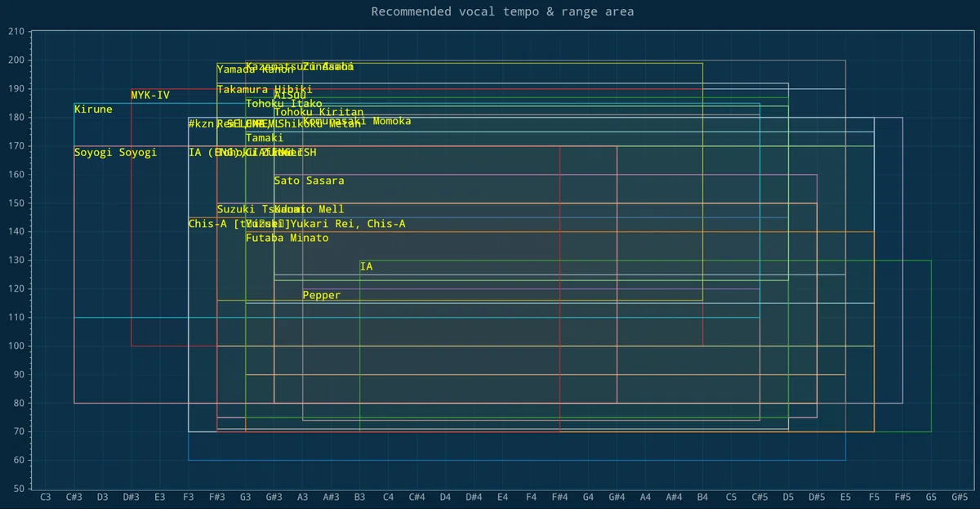Viewport: 980px width, 509px height.
Task: Click the 'C5' note axis label
Action: (731, 497)
